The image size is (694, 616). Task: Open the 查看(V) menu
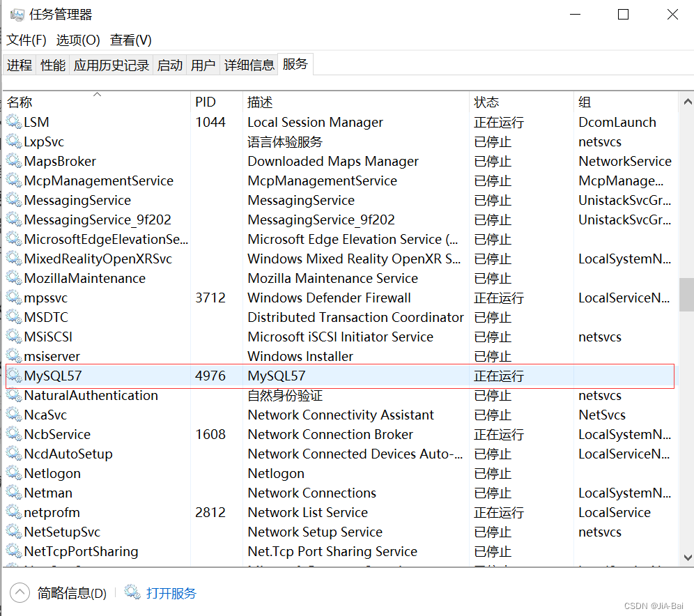click(x=130, y=40)
